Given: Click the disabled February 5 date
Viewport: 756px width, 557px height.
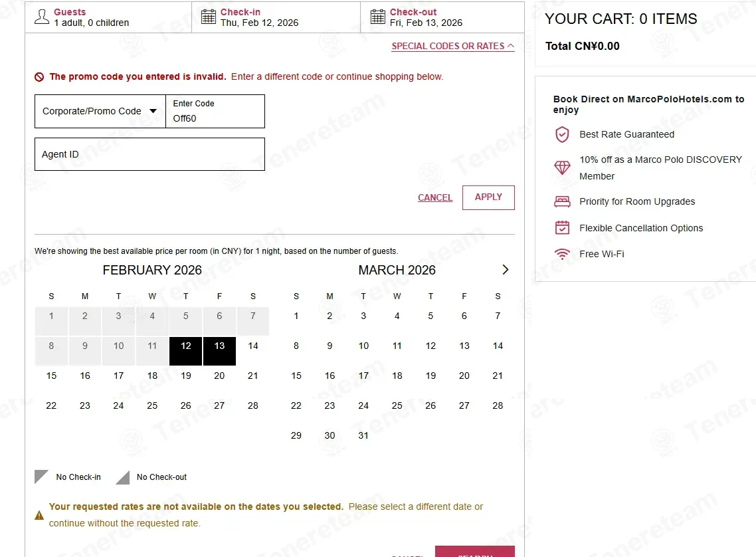Looking at the screenshot, I should pyautogui.click(x=185, y=321).
